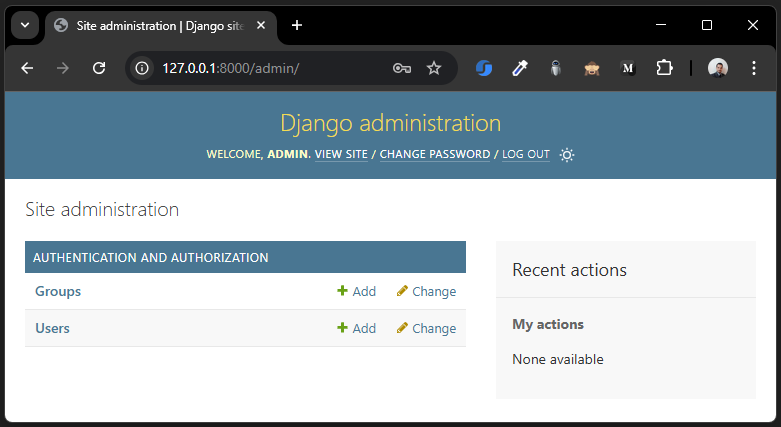Screen dimensions: 781x427
Task: Open Chrome's three-dot menu
Action: 753,68
